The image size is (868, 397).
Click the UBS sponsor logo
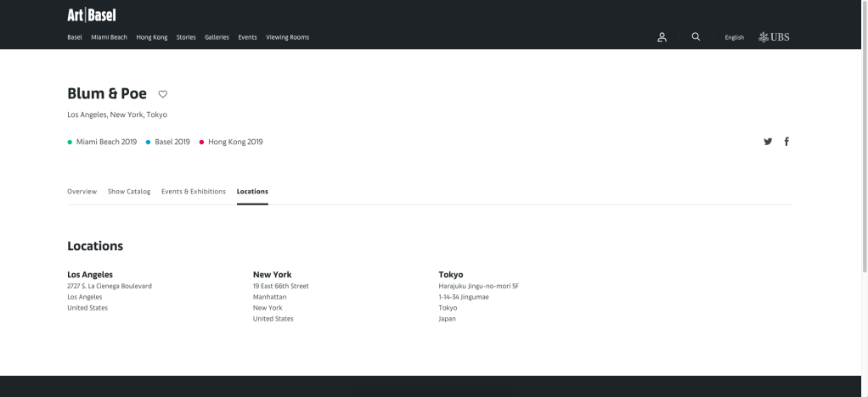[774, 37]
